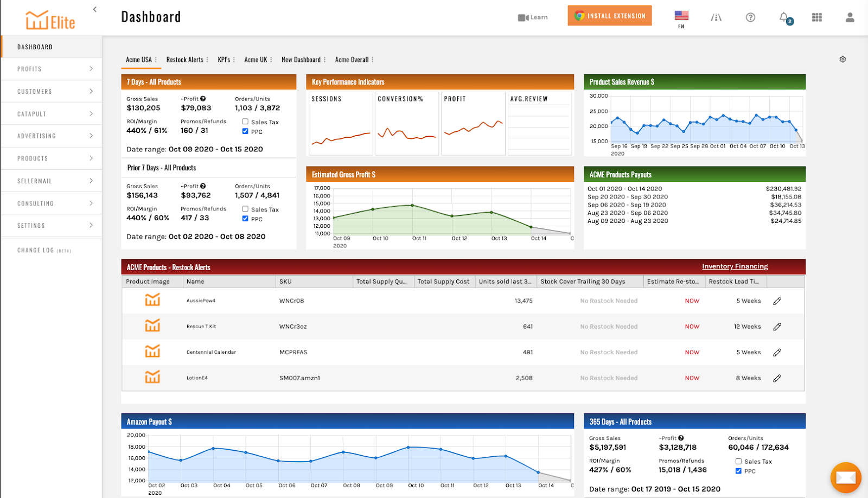Expand the Profits sidebar menu
Image resolution: width=868 pixels, height=498 pixels.
coord(52,69)
